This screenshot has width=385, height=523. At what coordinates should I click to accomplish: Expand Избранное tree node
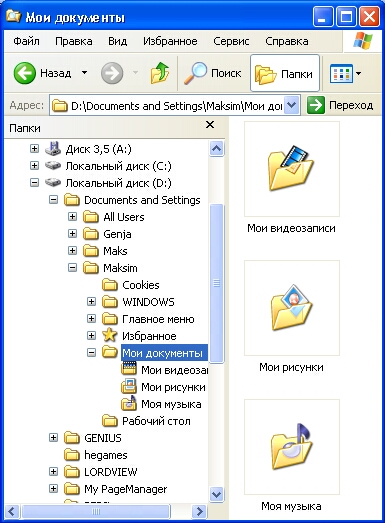[91, 336]
